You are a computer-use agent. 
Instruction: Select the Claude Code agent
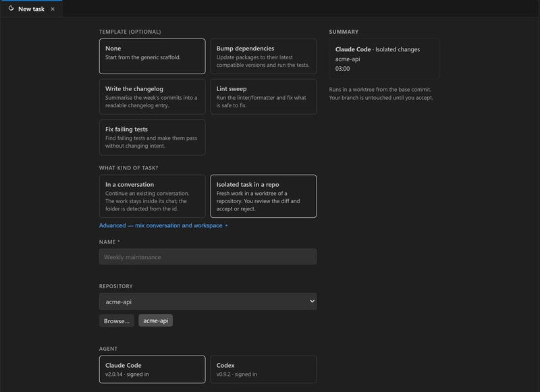click(153, 369)
